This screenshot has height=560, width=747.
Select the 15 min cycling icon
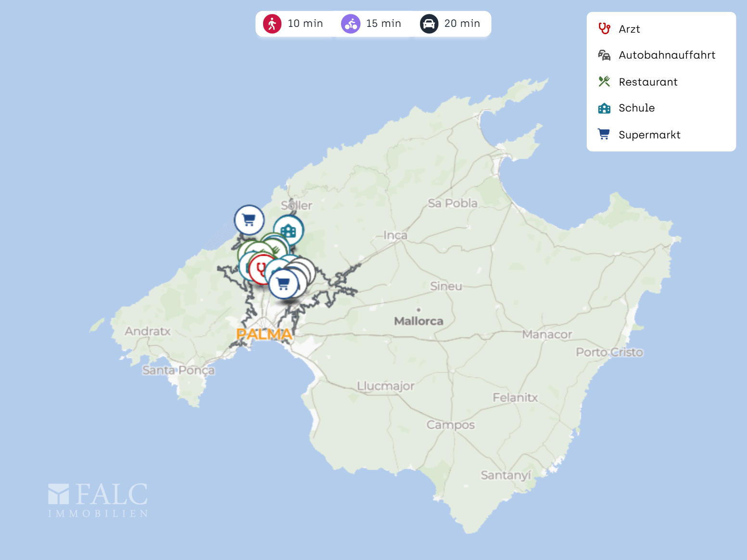tap(351, 24)
